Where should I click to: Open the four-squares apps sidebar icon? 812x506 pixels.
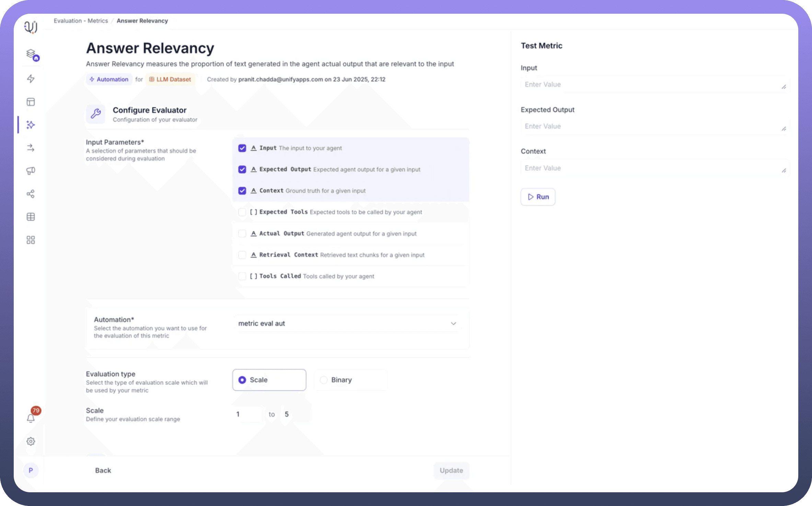coord(31,240)
